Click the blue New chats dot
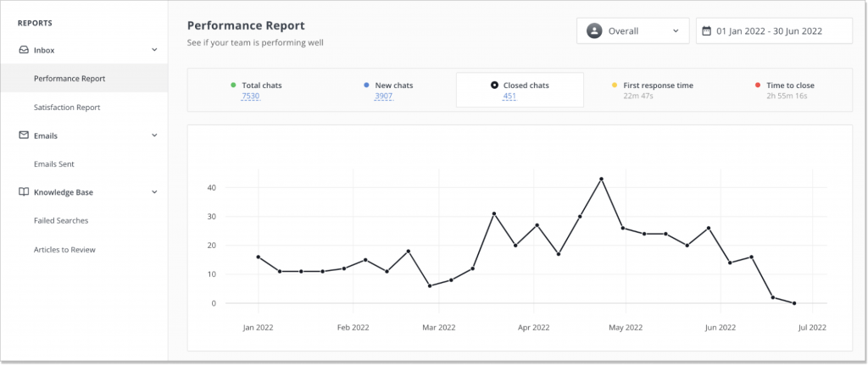868x365 pixels. tap(366, 86)
